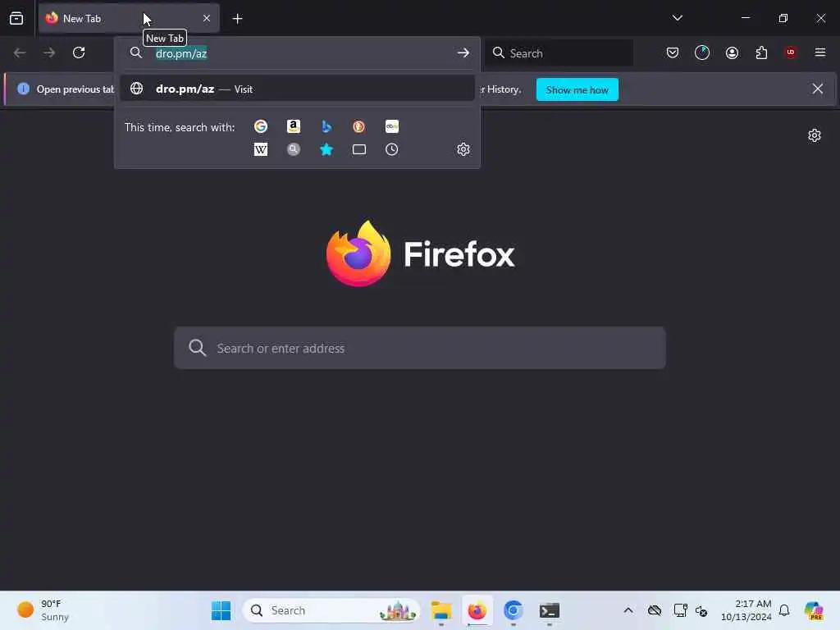Open new tab personalize gear
The height and width of the screenshot is (630, 840).
pyautogui.click(x=815, y=135)
